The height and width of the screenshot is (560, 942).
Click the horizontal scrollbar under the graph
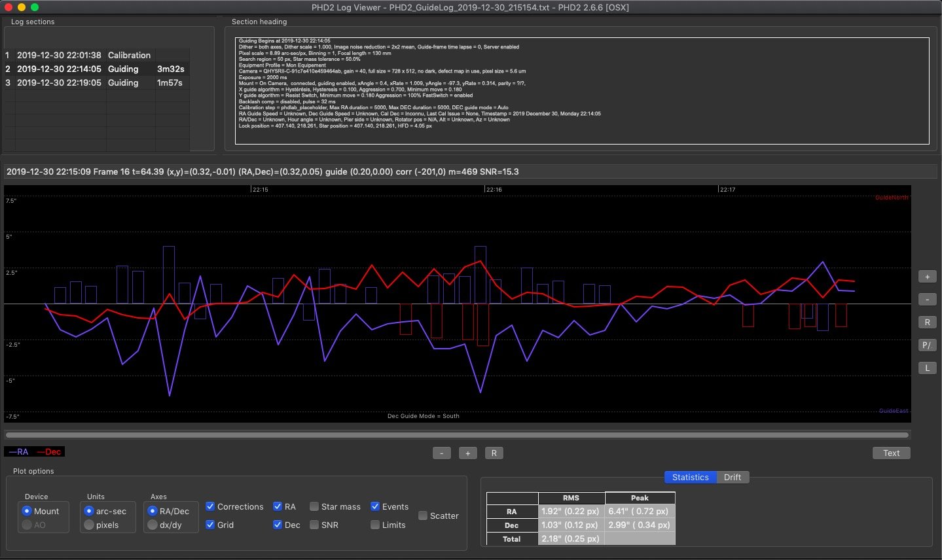coord(457,434)
